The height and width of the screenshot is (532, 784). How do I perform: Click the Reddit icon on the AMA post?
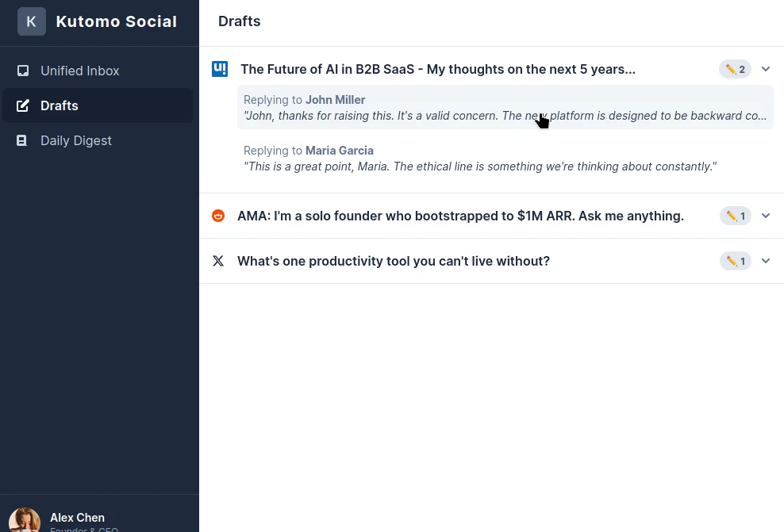(218, 216)
